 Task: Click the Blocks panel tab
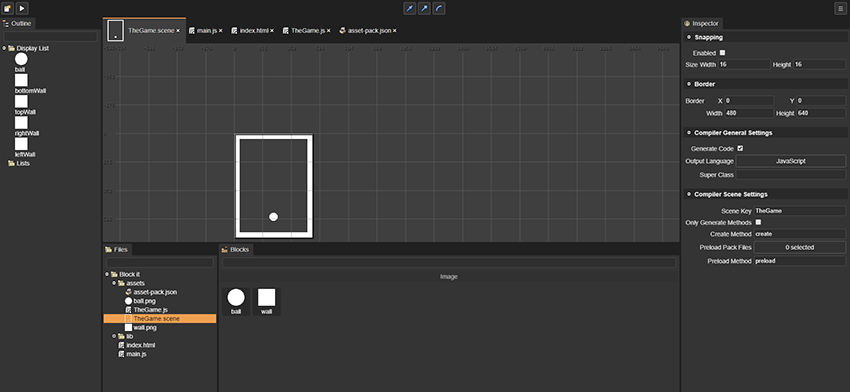pos(236,249)
